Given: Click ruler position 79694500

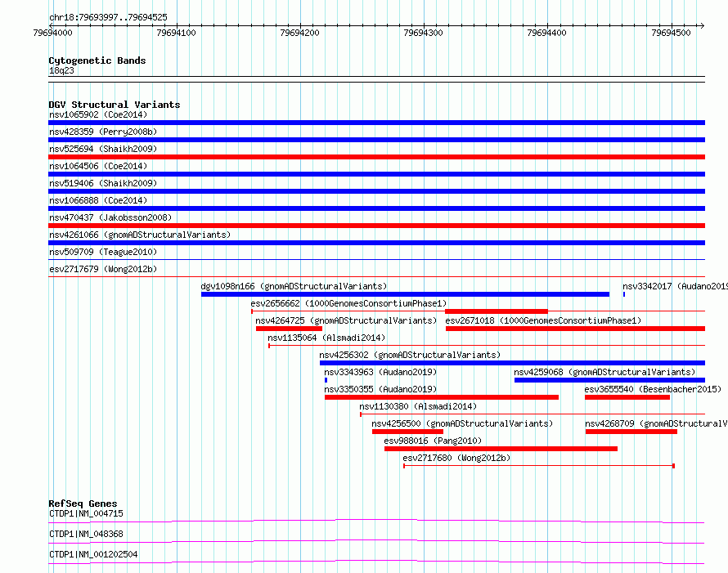Looking at the screenshot, I should (x=671, y=33).
